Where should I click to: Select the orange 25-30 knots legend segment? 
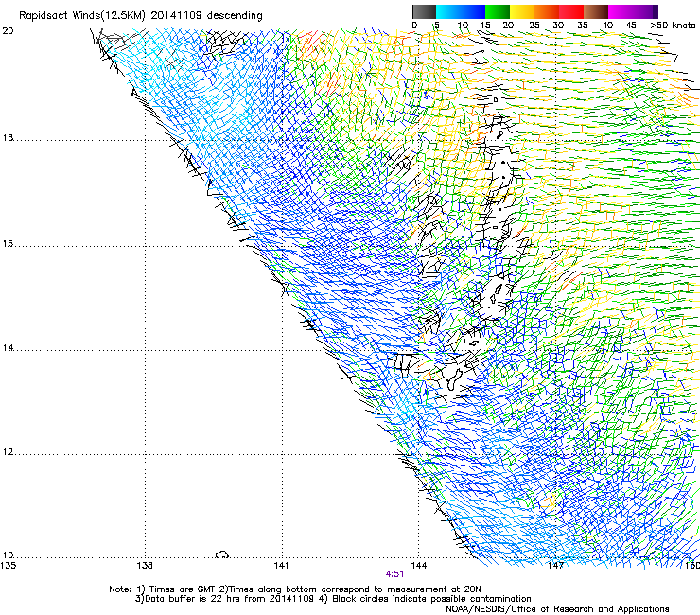pos(547,11)
